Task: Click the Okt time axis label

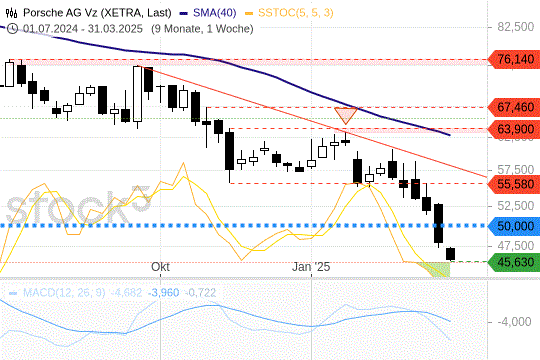Action: coord(160,267)
